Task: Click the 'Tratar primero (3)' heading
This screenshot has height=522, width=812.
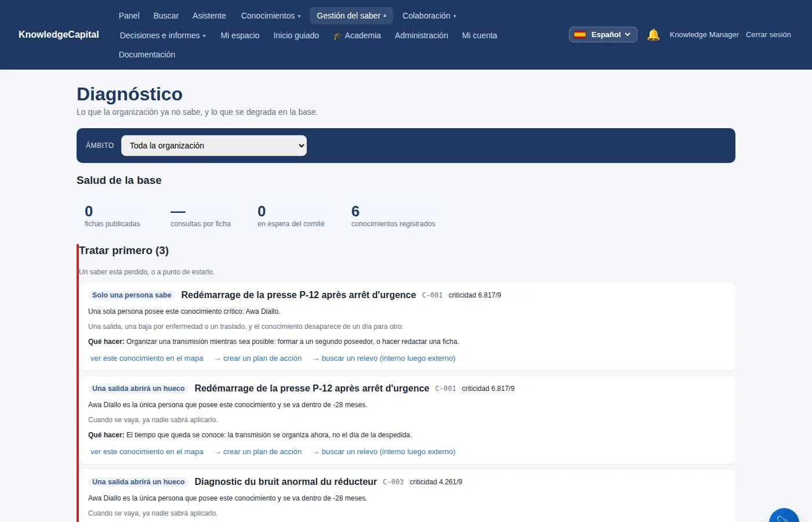Action: coord(124,251)
